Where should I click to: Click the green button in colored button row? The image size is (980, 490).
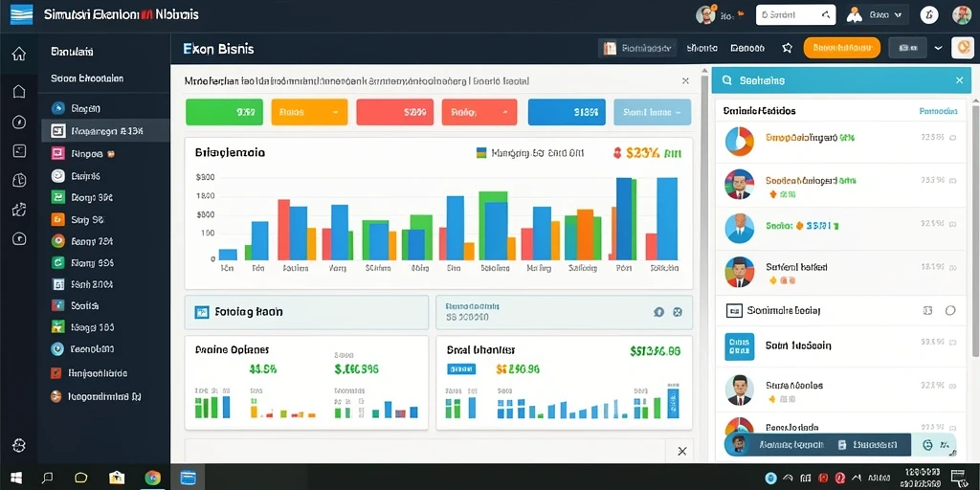[224, 113]
